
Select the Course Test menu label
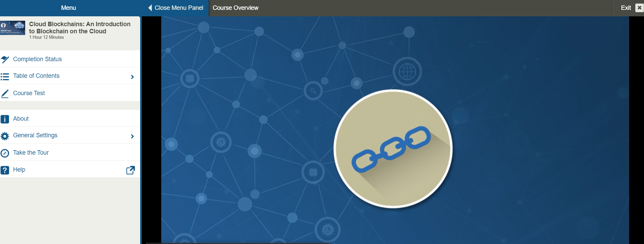[29, 93]
